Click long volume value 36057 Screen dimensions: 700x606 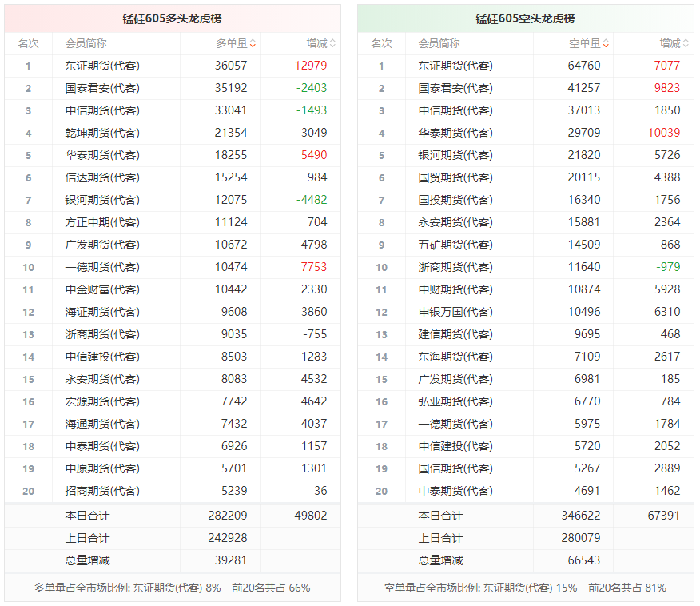click(231, 66)
